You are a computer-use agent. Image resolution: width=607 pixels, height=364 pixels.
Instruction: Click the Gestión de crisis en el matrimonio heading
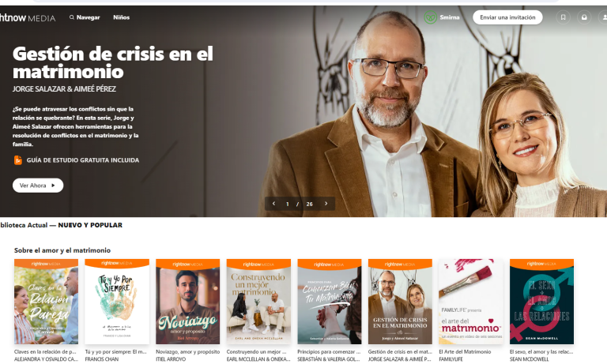pyautogui.click(x=113, y=62)
